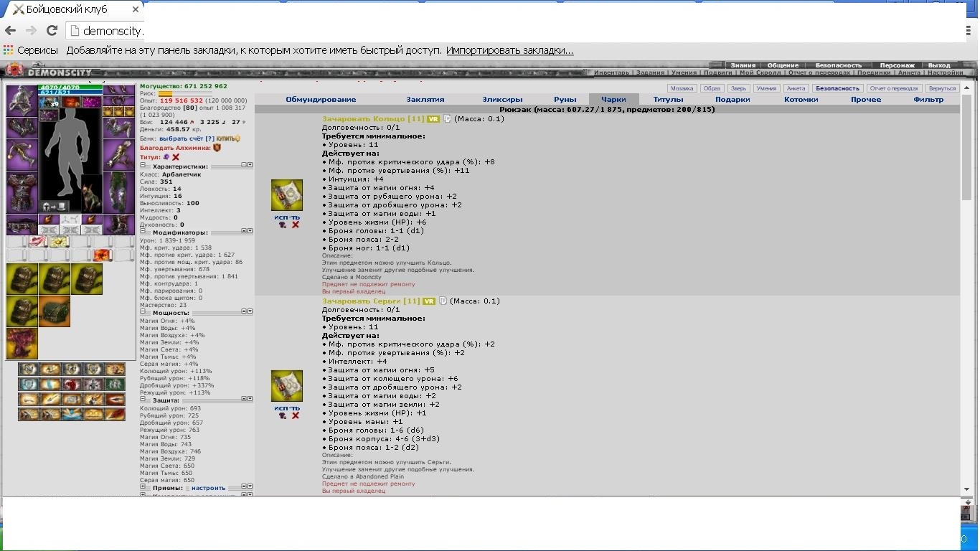
Task: Open the Обмундирование tab
Action: 321,100
